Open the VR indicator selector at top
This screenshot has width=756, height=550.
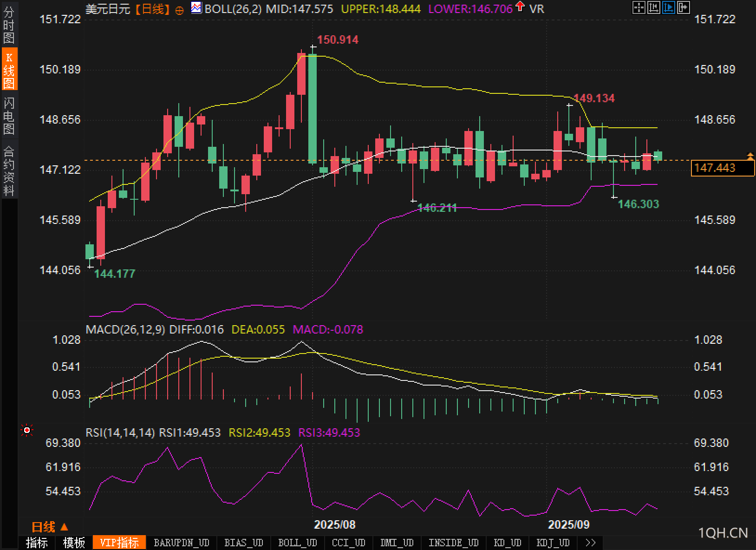(536, 9)
